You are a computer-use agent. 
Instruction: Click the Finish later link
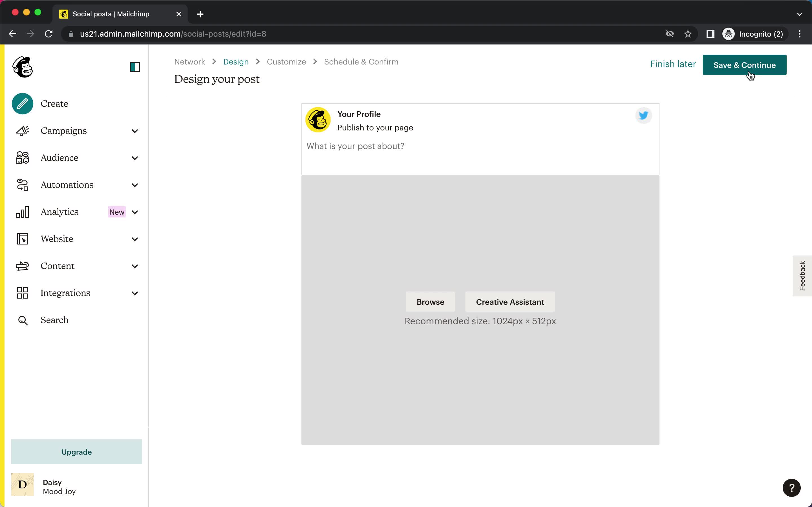tap(673, 64)
